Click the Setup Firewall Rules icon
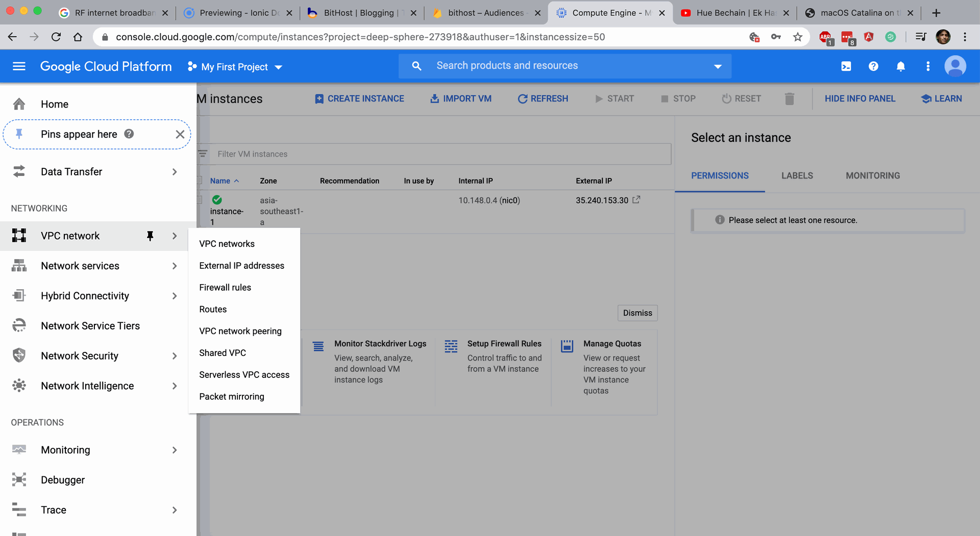This screenshot has height=536, width=980. pos(451,346)
